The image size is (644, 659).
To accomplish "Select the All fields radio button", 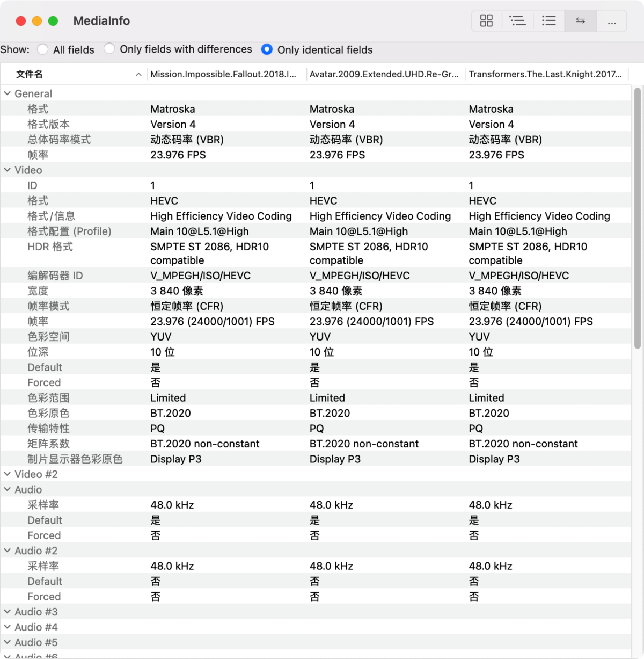I will coord(42,49).
